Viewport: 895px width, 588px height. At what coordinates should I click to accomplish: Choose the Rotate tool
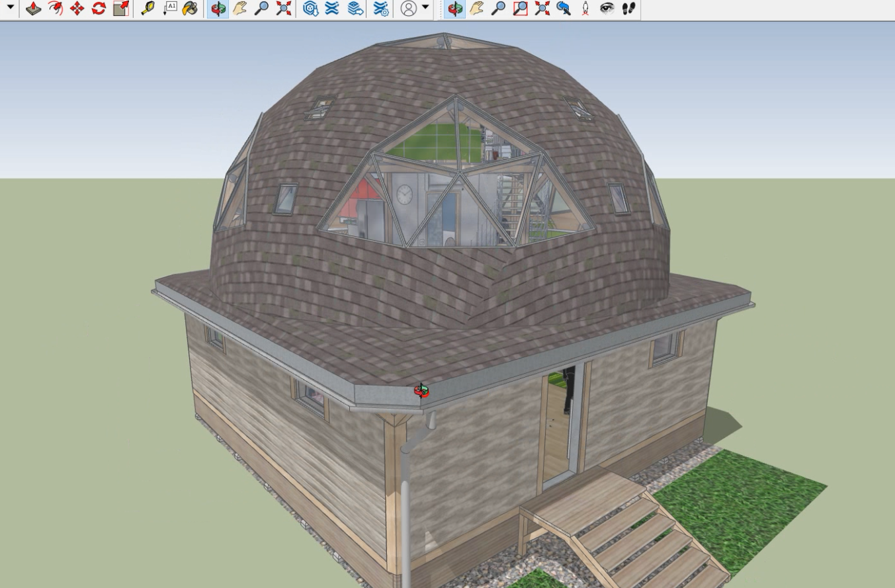pos(99,8)
